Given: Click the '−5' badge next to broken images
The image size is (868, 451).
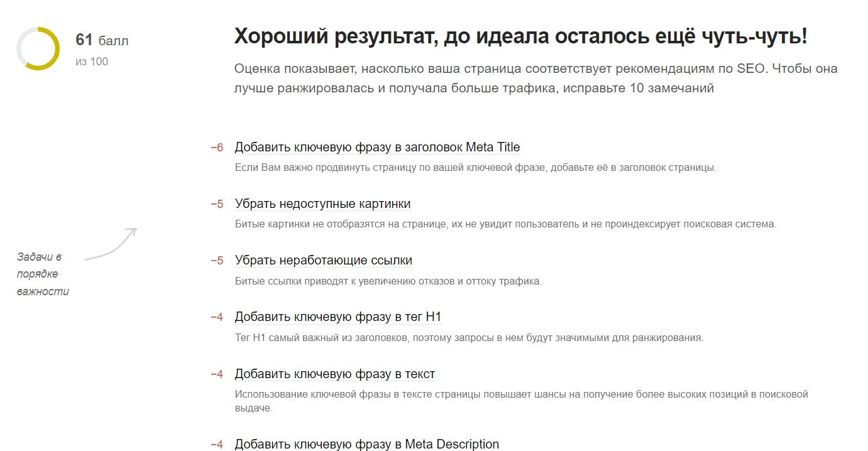Looking at the screenshot, I should (217, 204).
